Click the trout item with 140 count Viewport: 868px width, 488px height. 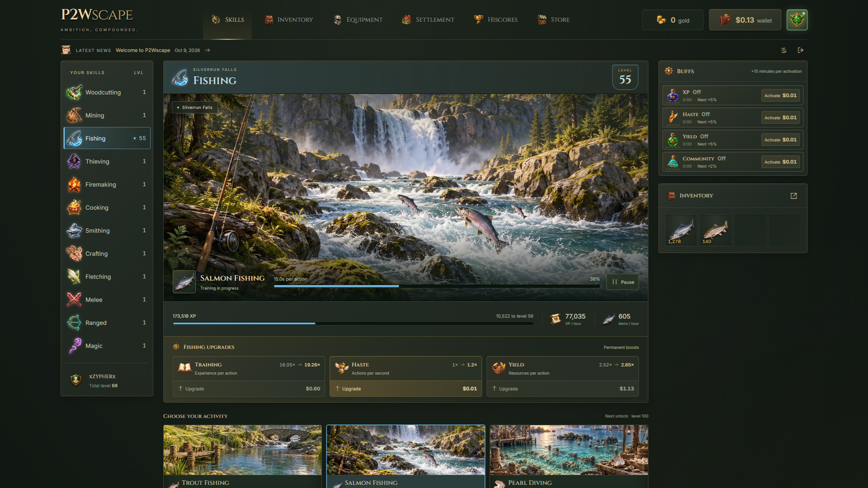[716, 230]
